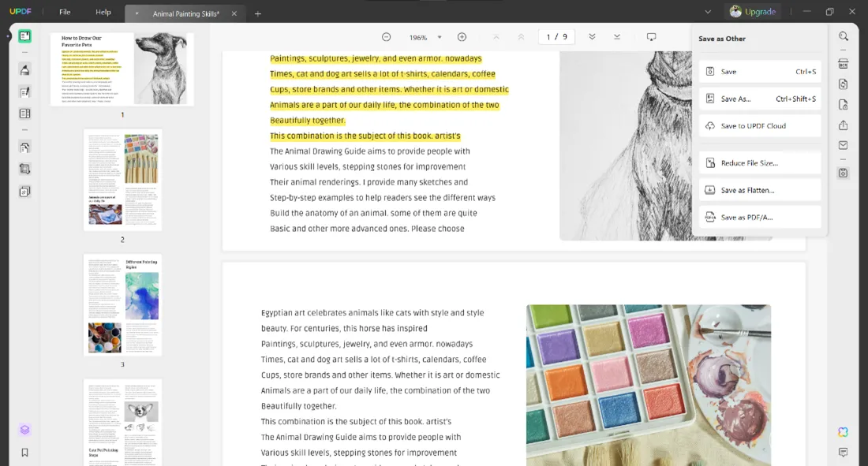Add a new tab with plus button

pyautogui.click(x=257, y=13)
